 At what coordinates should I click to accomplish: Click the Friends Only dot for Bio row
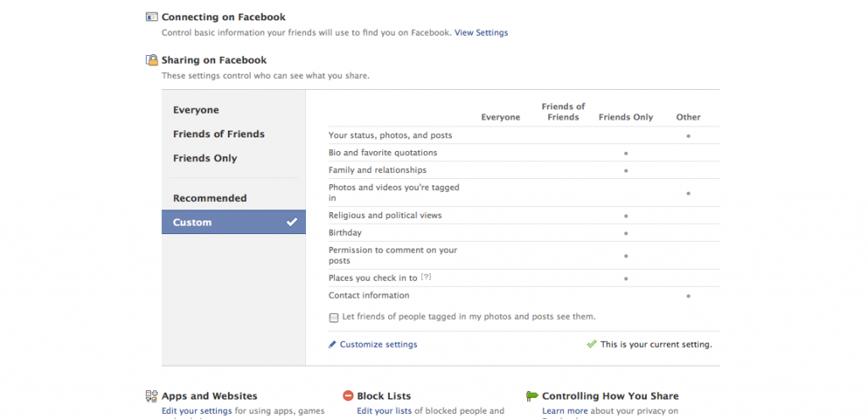tap(626, 153)
